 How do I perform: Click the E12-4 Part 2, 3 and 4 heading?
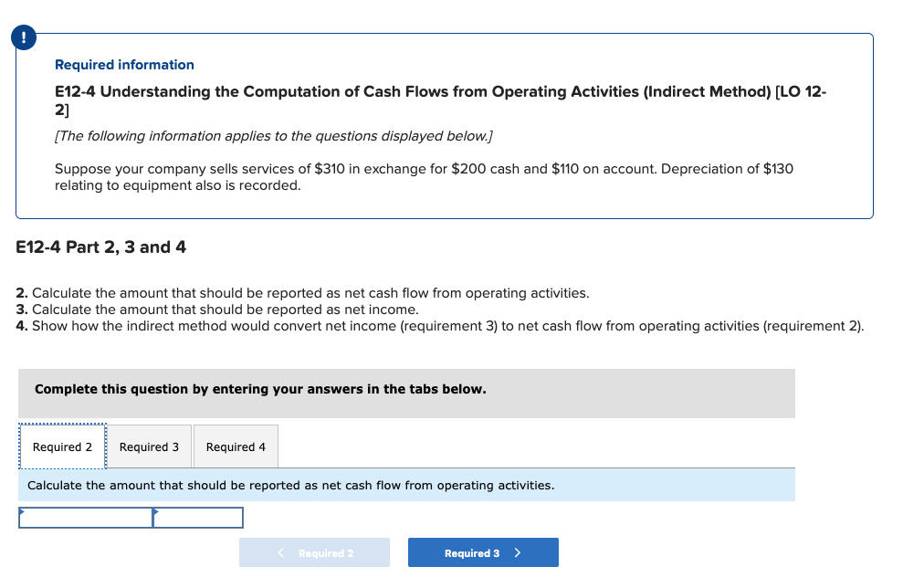pos(100,247)
